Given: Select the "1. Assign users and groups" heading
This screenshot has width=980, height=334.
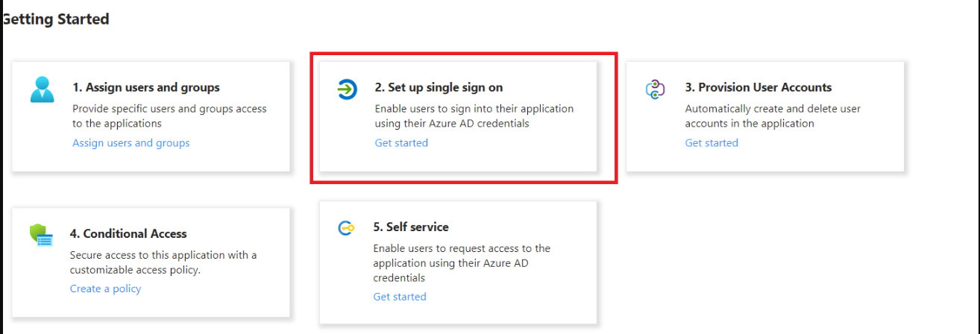Looking at the screenshot, I should pyautogui.click(x=146, y=87).
